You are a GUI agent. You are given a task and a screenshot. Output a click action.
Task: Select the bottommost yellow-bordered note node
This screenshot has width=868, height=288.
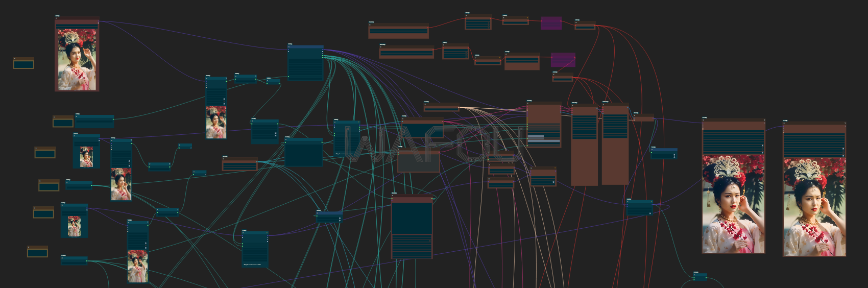[x=37, y=252]
